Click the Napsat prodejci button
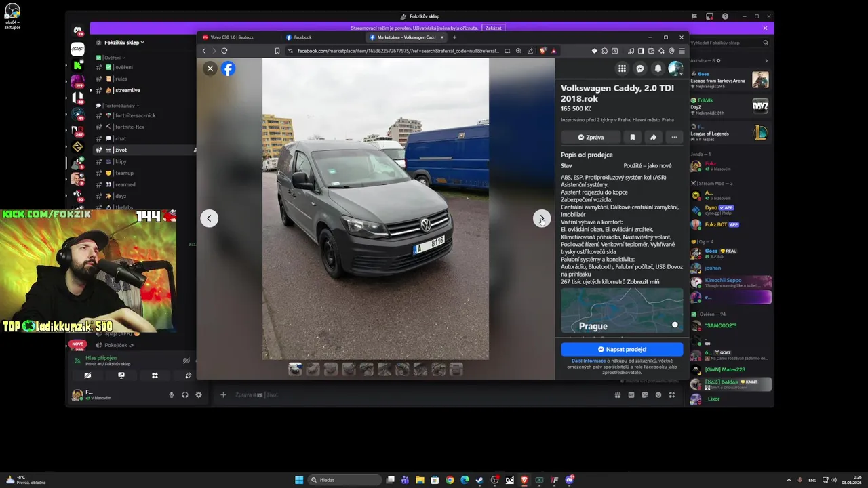Viewport: 868px width, 488px height. click(622, 349)
